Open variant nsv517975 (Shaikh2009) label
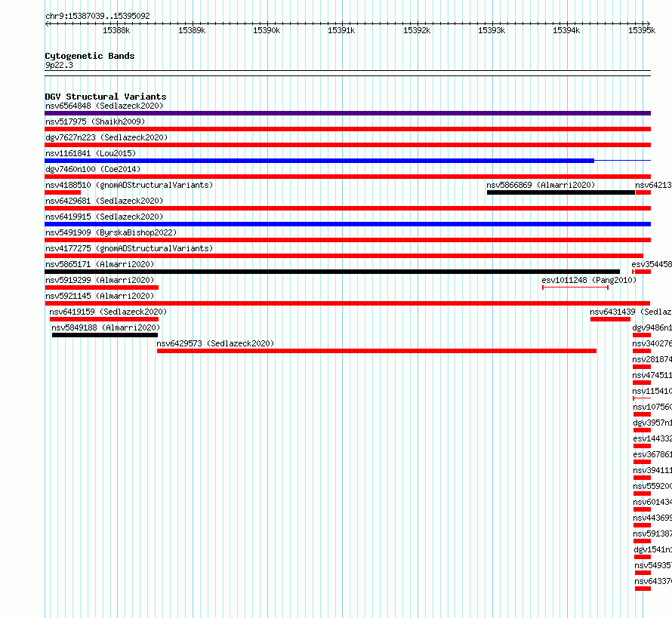The image size is (672, 618). 95,121
